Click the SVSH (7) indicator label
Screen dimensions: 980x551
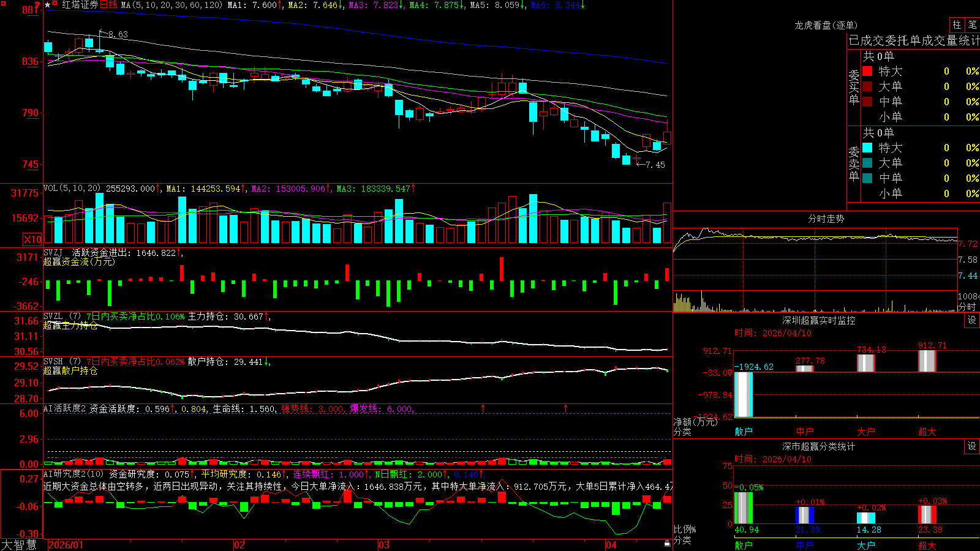pos(62,362)
